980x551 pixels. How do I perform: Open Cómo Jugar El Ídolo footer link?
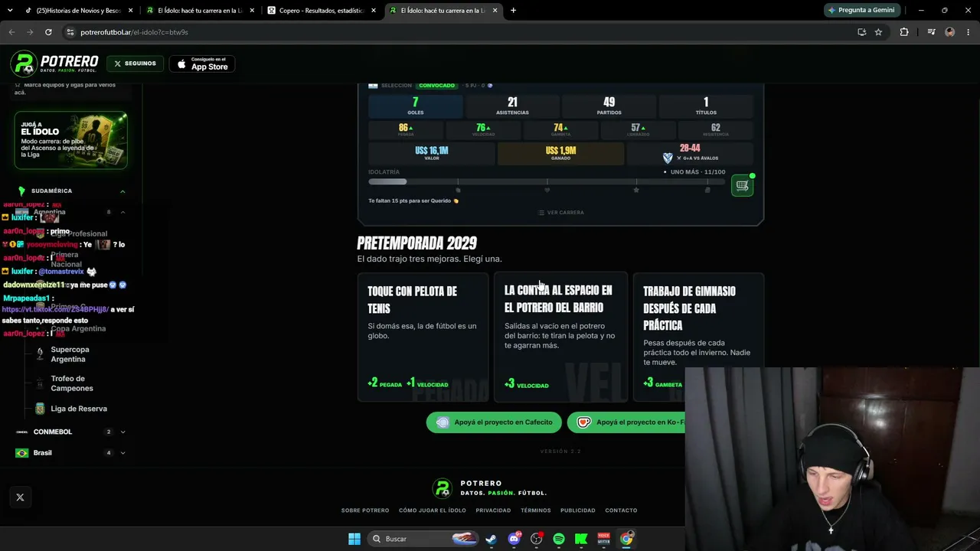tap(433, 510)
